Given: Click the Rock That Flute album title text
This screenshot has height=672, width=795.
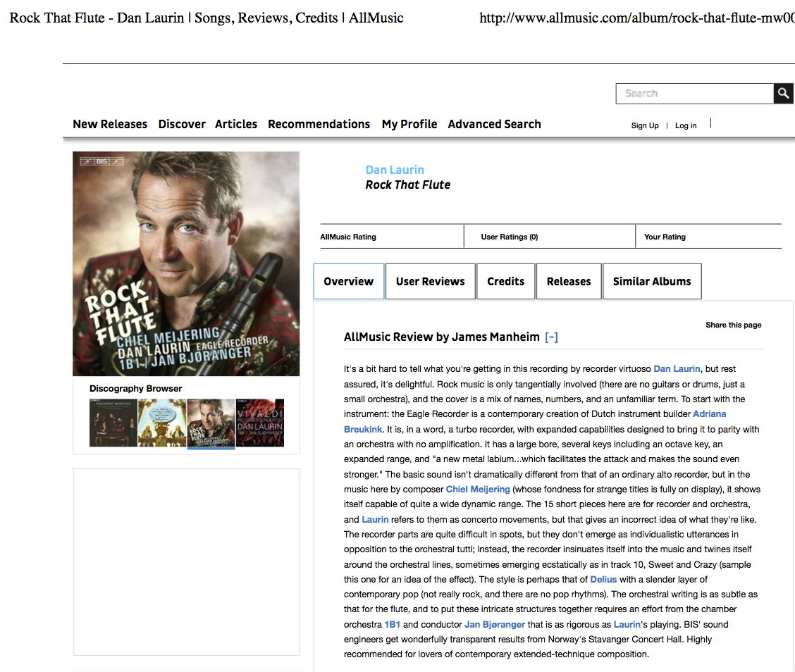Looking at the screenshot, I should click(x=407, y=185).
